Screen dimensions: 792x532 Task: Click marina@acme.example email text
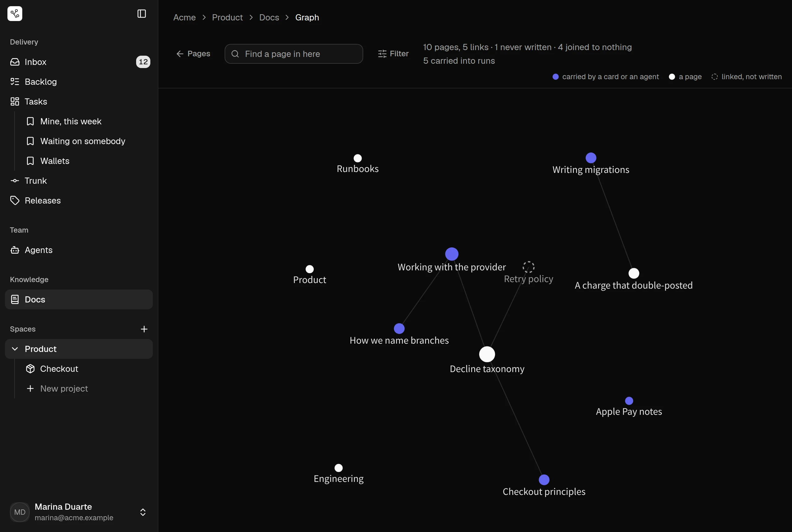pos(74,518)
